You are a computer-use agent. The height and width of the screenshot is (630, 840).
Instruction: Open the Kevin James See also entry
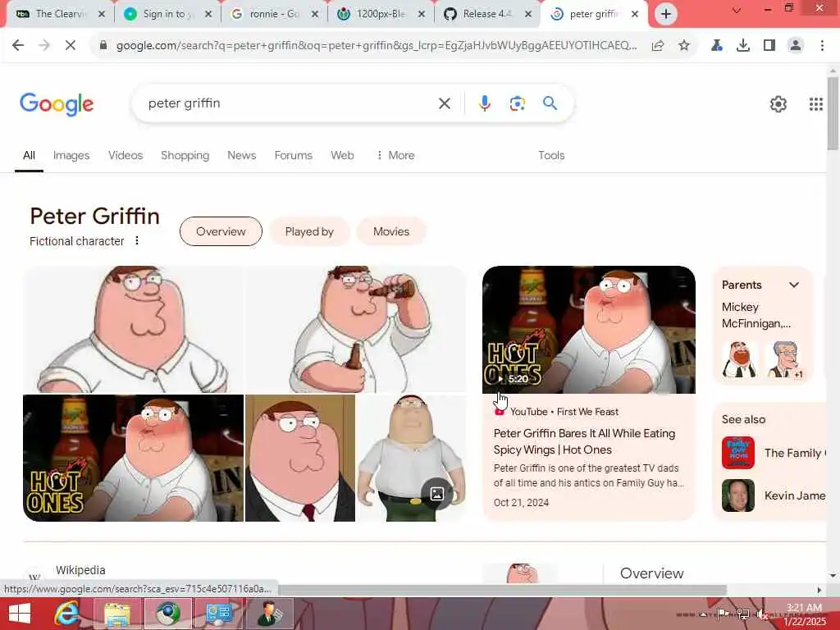tap(774, 495)
